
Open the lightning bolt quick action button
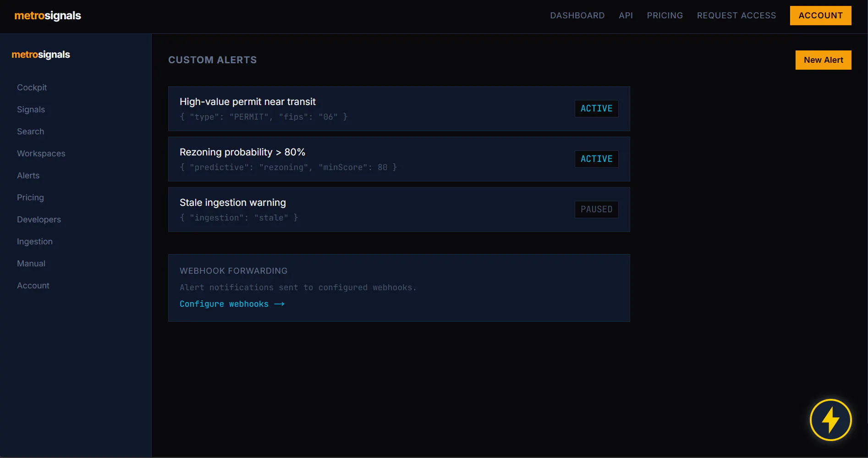click(x=830, y=420)
